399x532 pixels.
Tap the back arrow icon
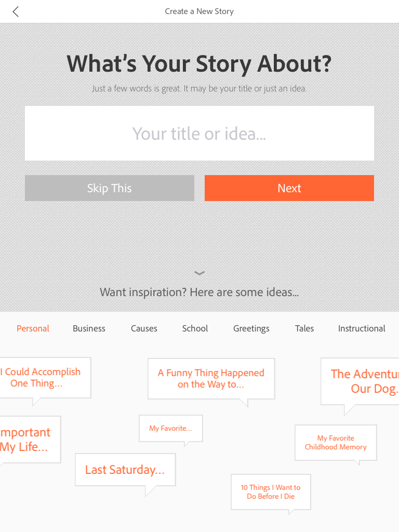coord(16,11)
